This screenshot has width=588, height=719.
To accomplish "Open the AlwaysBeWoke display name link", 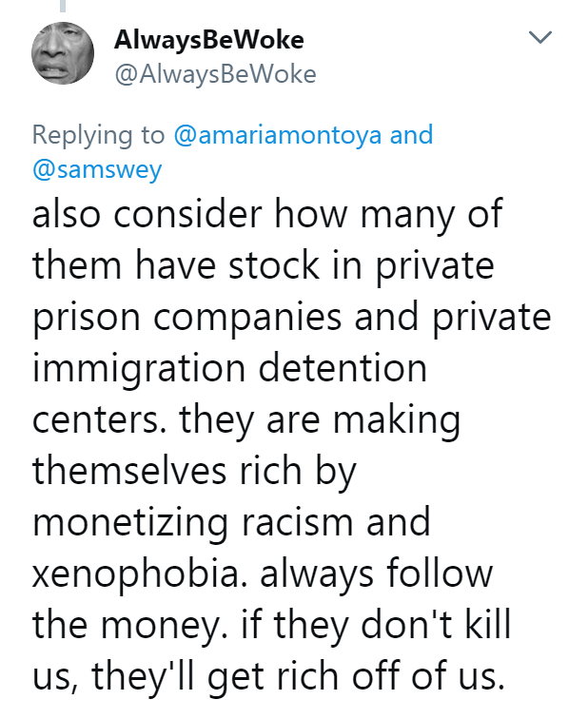I will [x=208, y=40].
